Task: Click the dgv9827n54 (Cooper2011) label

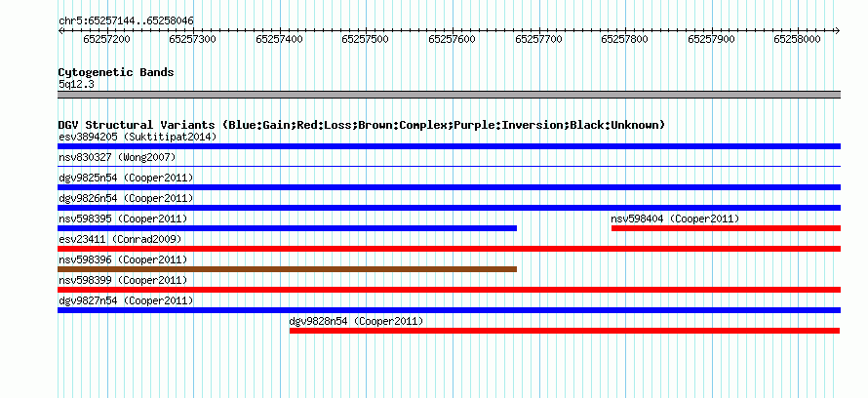Action: point(126,300)
